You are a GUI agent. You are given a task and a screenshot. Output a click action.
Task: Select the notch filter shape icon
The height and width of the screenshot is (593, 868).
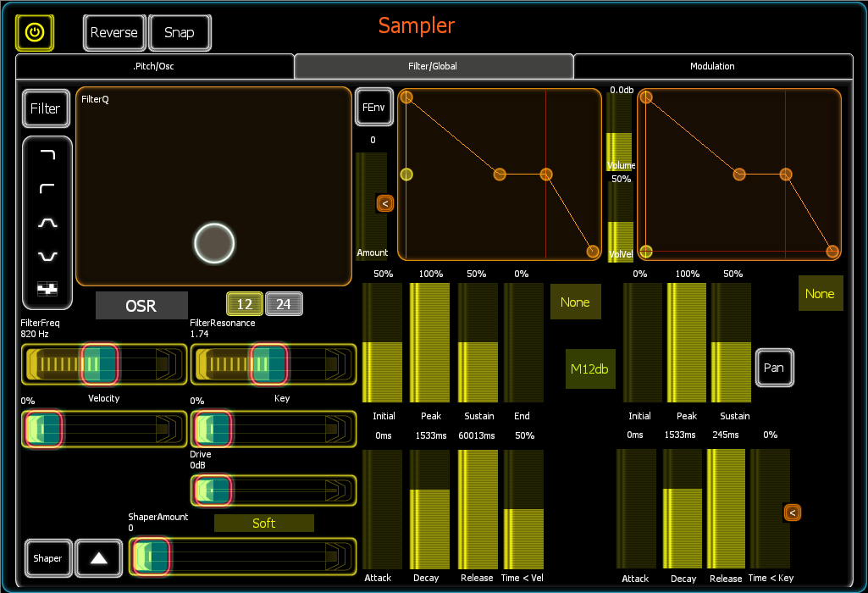pyautogui.click(x=47, y=256)
